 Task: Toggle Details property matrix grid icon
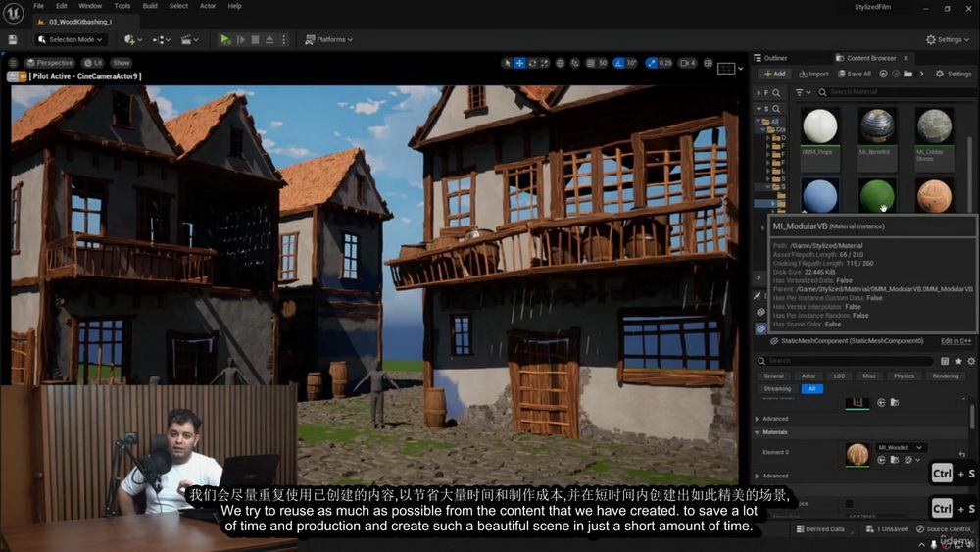tap(945, 361)
